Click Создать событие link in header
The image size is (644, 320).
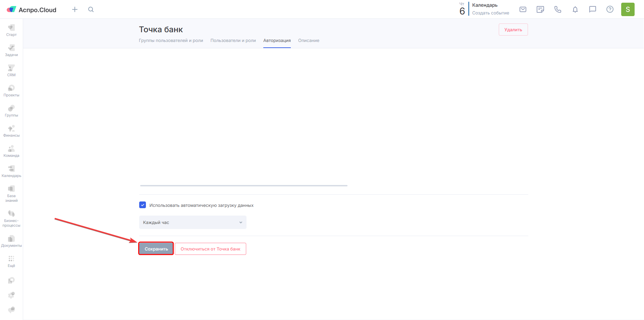tap(491, 13)
